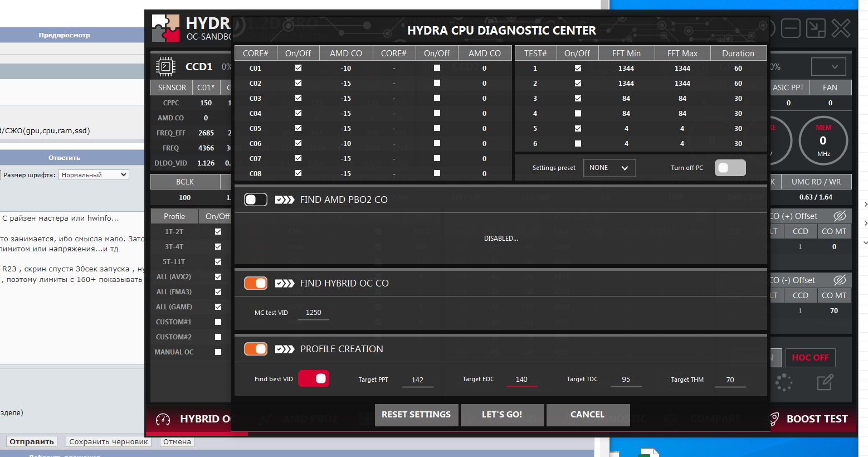Image resolution: width=868 pixels, height=457 pixels.
Task: Click the BCLK value 100
Action: tap(185, 197)
